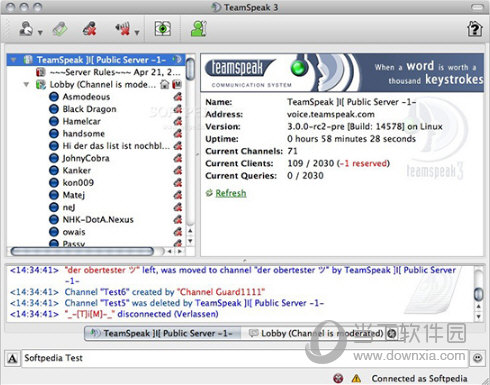Click the blue status circle beside owais
Screen dimensions: 490x385
54,232
